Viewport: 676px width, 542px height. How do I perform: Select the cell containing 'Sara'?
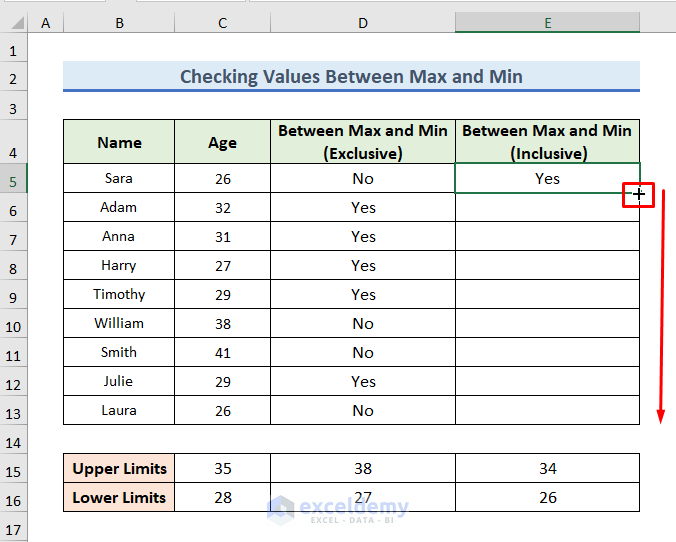(x=119, y=178)
